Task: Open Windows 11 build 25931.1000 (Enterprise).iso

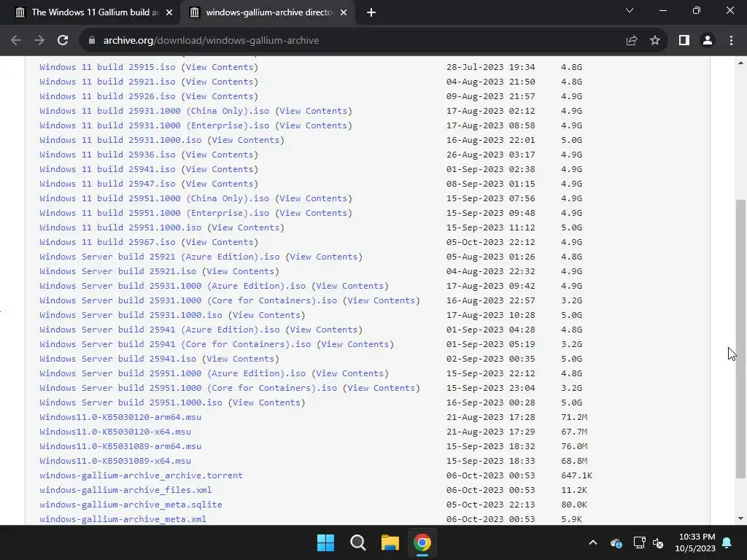Action: pyautogui.click(x=155, y=125)
